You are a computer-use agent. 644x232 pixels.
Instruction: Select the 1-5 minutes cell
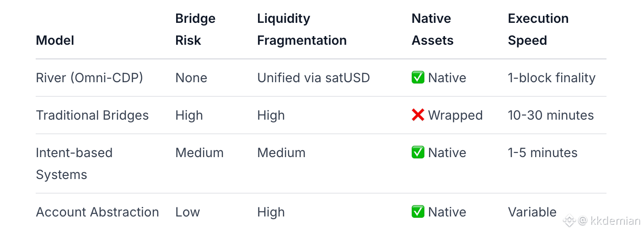542,153
